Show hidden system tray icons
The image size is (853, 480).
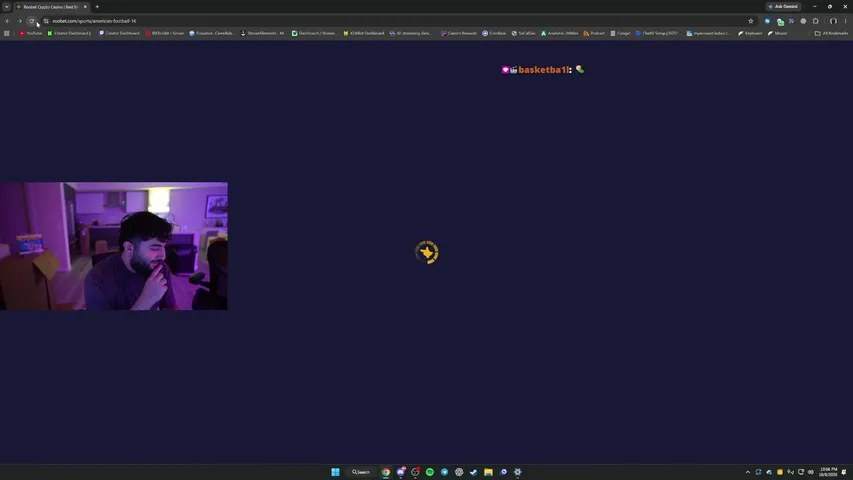pyautogui.click(x=747, y=472)
